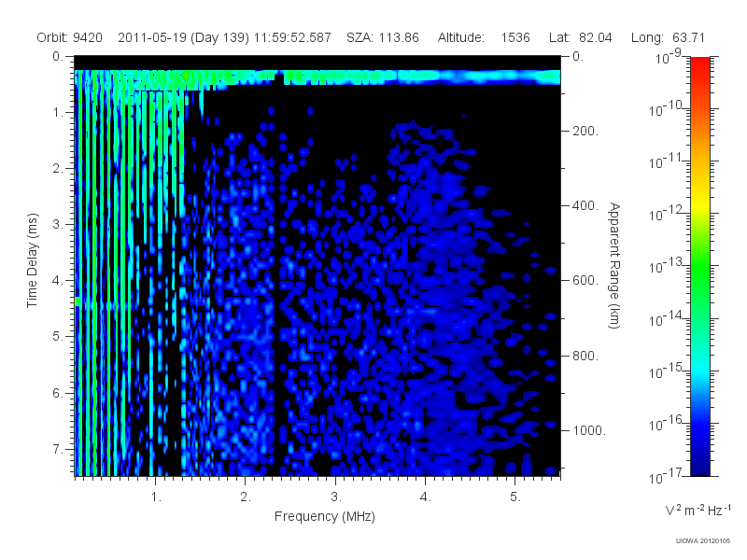The height and width of the screenshot is (560, 747).
Task: Click the time delay tick '0.' on left axis
Action: click(58, 57)
